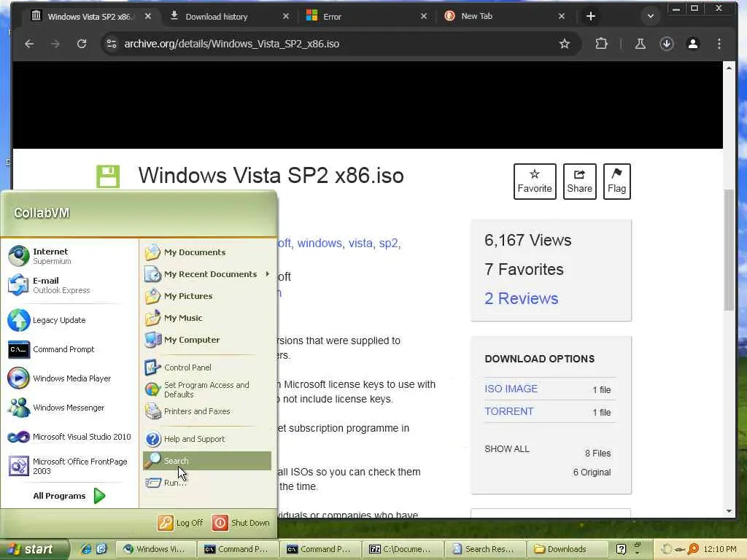Click the 'windows' topic tag link

tap(320, 244)
